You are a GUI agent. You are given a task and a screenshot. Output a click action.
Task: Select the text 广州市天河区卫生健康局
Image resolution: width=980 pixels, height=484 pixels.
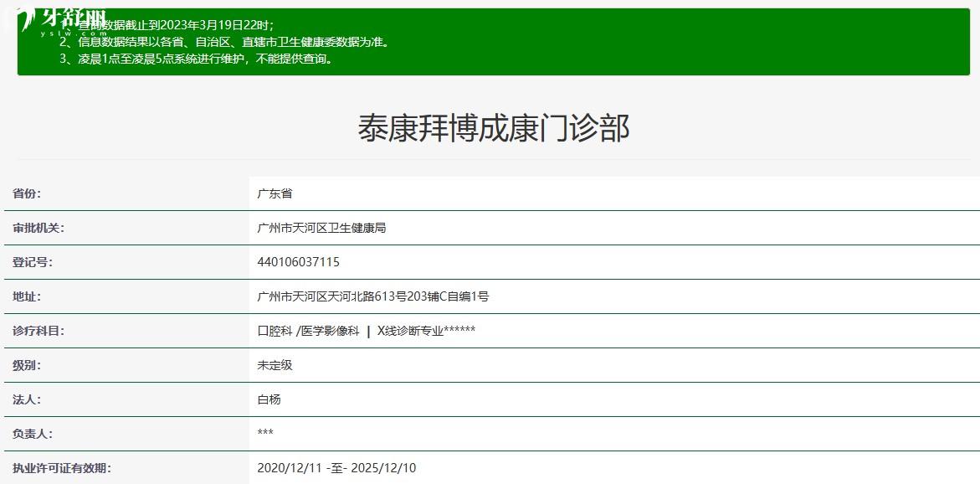(322, 229)
